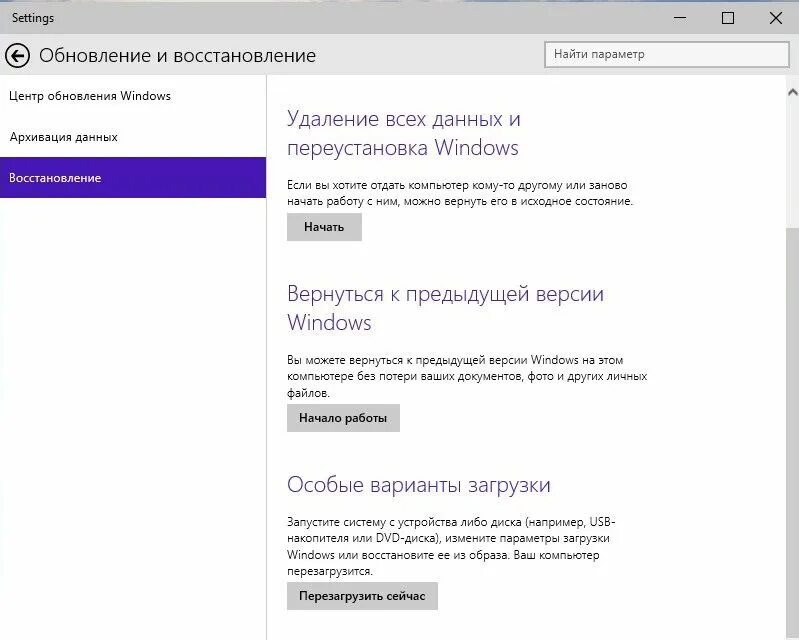
Task: Click heading Удаление всех данных и переустановка Windows
Action: click(x=404, y=133)
